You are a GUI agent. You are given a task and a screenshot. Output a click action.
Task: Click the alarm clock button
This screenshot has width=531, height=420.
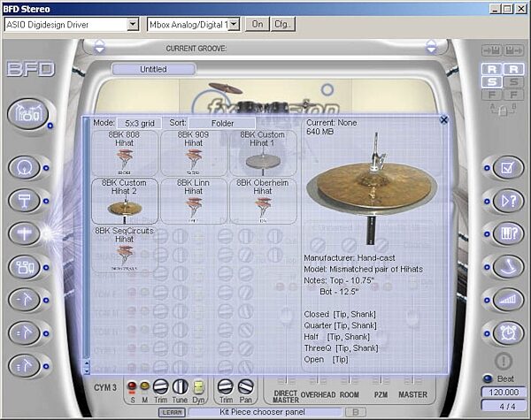[x=508, y=333]
